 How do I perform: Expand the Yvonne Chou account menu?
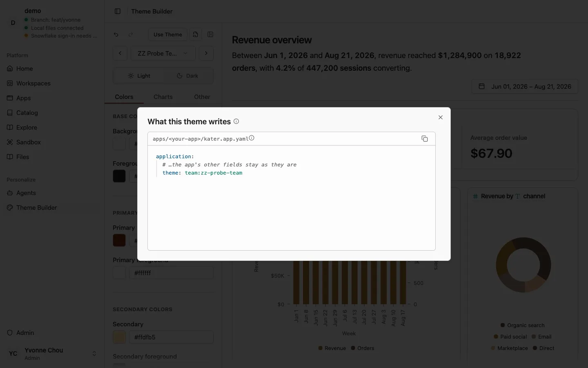coord(52,354)
